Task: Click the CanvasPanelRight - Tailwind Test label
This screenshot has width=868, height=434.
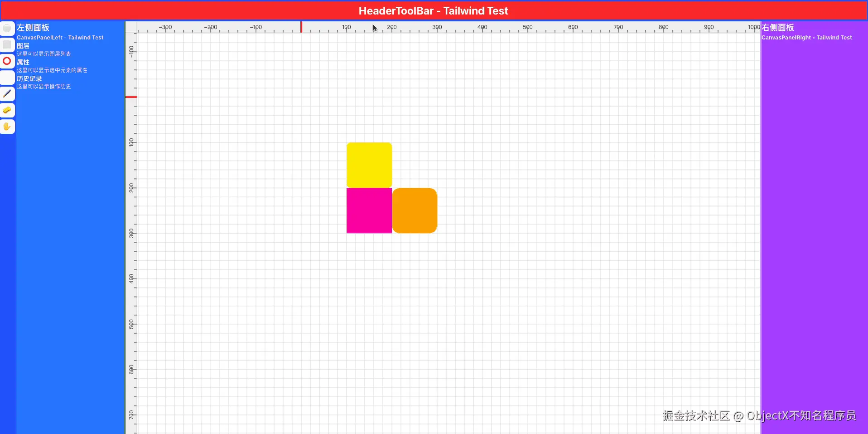Action: click(x=807, y=37)
